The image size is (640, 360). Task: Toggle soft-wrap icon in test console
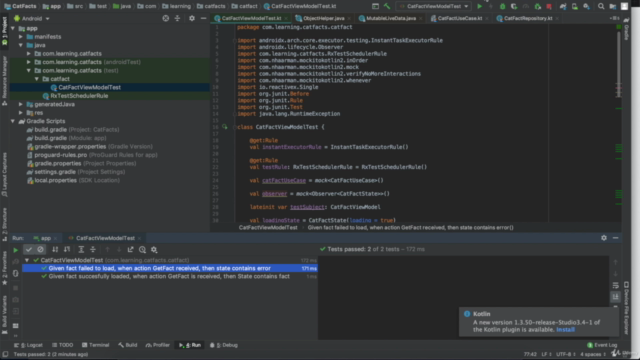tap(616, 285)
